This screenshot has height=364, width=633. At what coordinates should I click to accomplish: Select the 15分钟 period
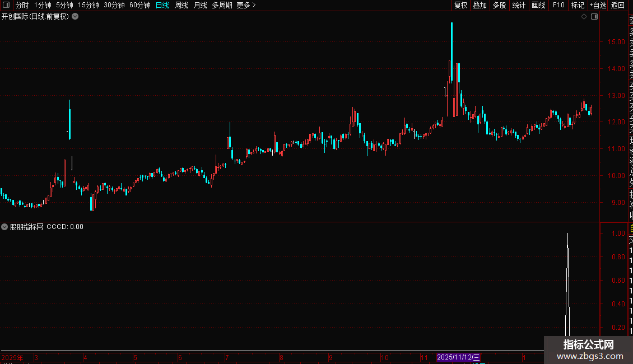tap(88, 5)
